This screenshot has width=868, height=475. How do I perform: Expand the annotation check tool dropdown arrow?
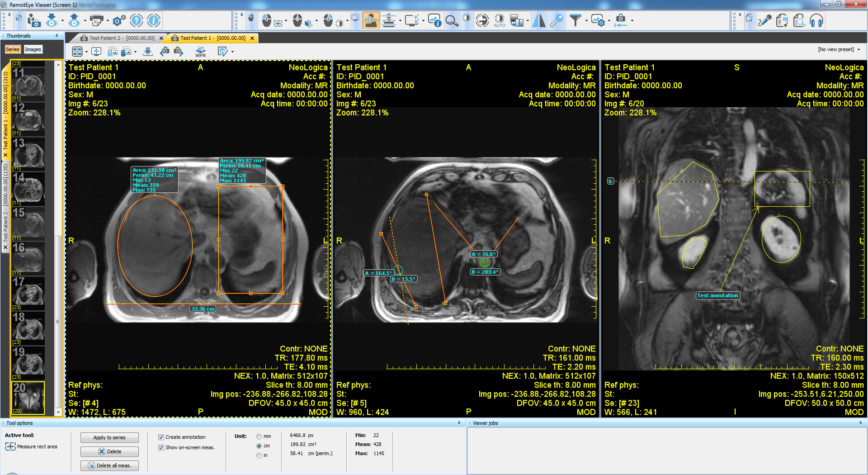click(232, 52)
